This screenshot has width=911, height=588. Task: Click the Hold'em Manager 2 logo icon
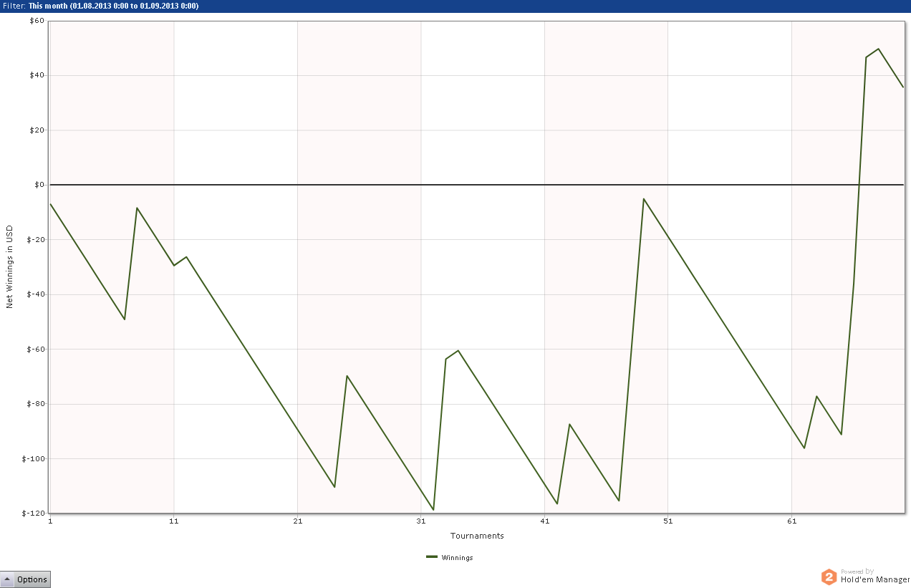tap(829, 577)
